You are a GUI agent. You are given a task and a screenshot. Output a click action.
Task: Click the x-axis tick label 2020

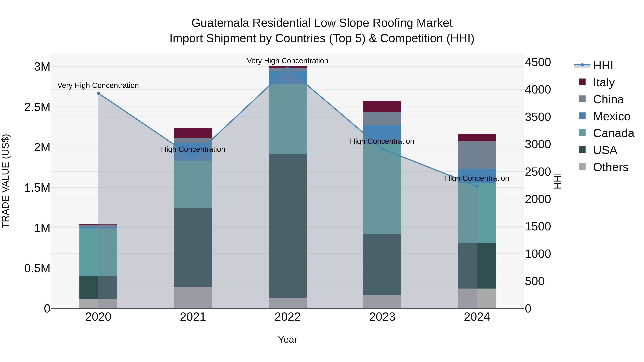(x=98, y=317)
